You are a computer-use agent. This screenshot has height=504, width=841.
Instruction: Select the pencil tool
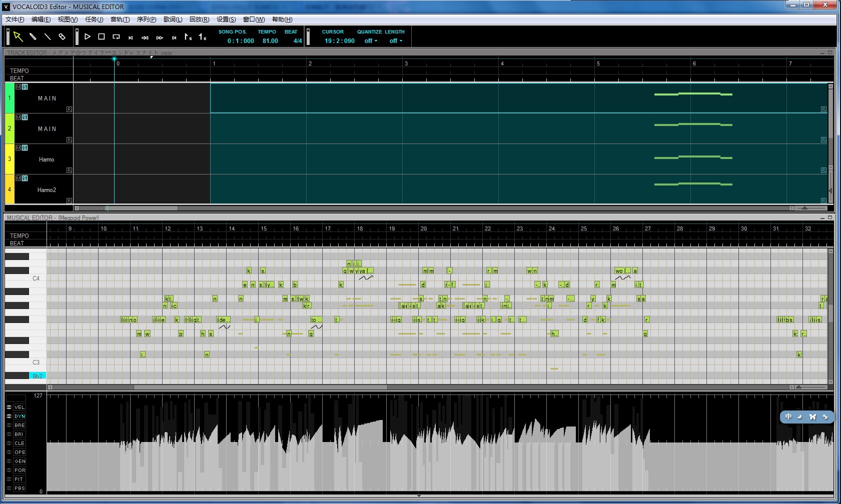(x=33, y=36)
